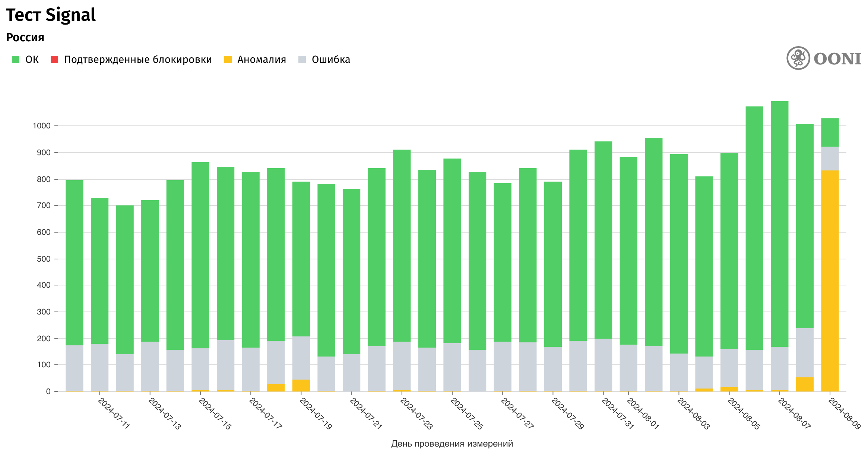This screenshot has width=868, height=457.
Task: Toggle the OK series via its legend label
Action: (32, 60)
